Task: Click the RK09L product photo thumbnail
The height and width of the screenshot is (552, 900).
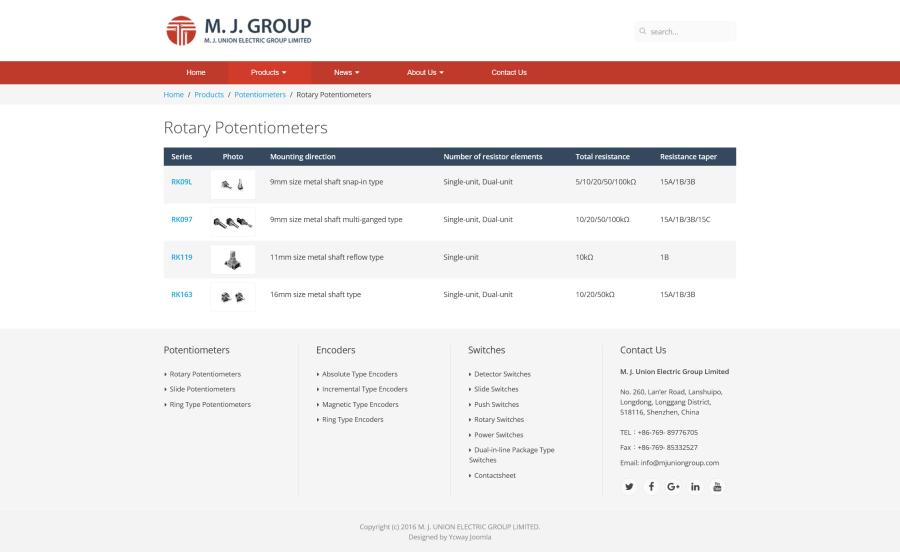Action: 233,183
